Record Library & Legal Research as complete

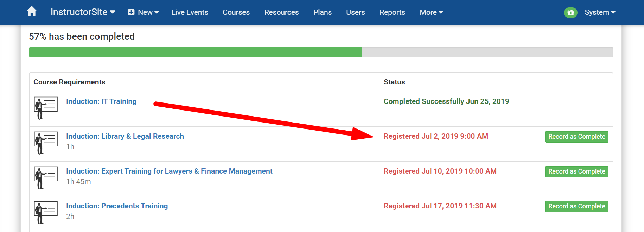coord(577,137)
